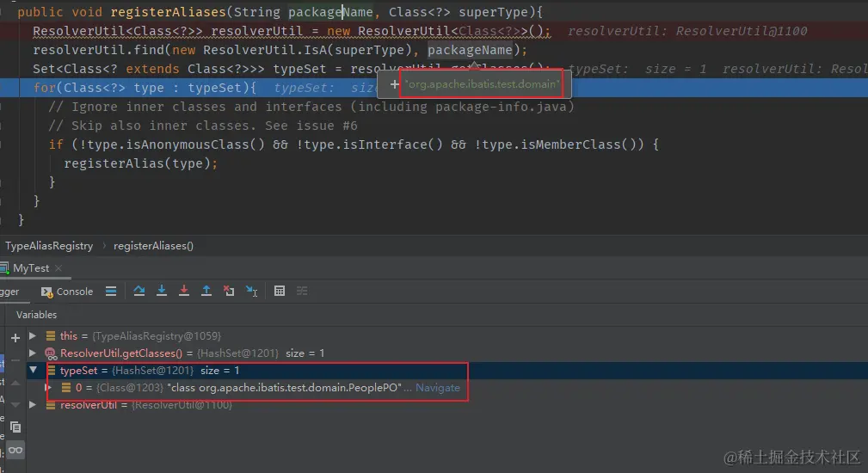Click the remove watch minus icon
The image size is (868, 473).
coord(15,360)
